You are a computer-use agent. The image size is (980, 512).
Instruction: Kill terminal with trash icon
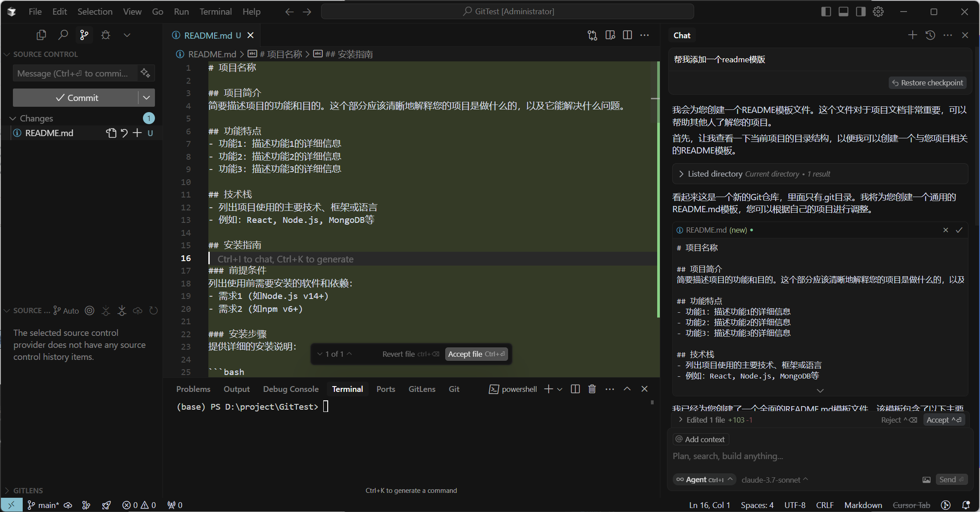point(592,389)
